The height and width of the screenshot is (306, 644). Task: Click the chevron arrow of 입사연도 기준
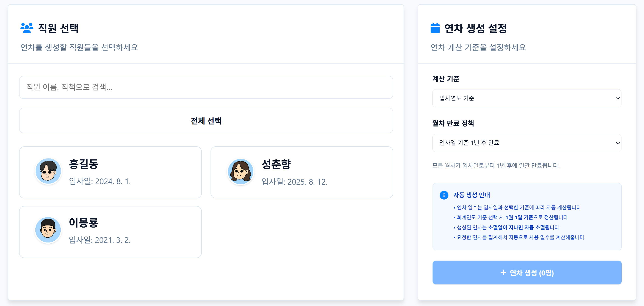point(618,98)
